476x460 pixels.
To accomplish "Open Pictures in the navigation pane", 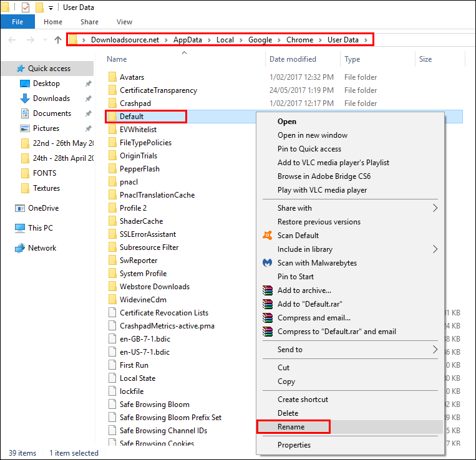I will point(46,128).
